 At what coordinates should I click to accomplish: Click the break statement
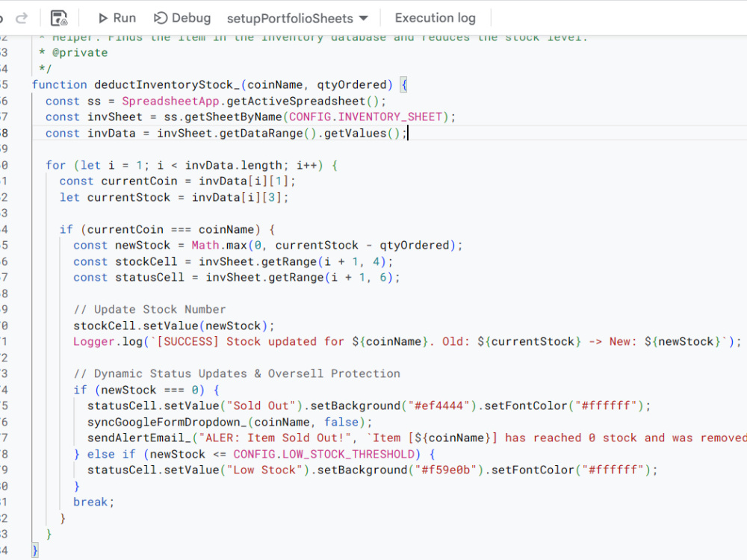[93, 503]
